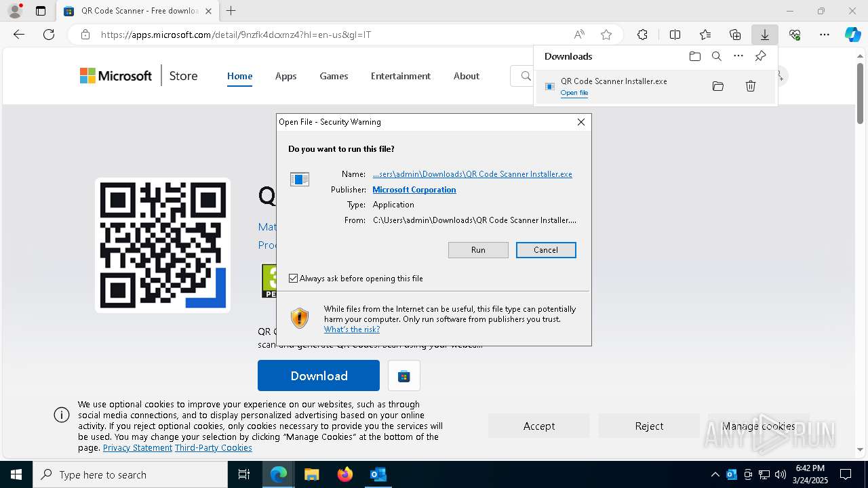
Task: Click the Store text next to Microsoft
Action: (x=183, y=76)
